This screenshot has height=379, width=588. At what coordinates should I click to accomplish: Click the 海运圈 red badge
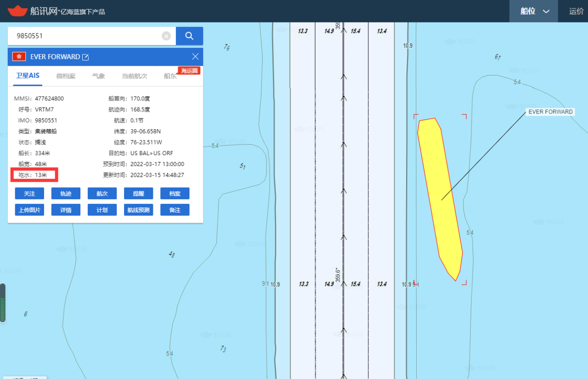point(189,71)
